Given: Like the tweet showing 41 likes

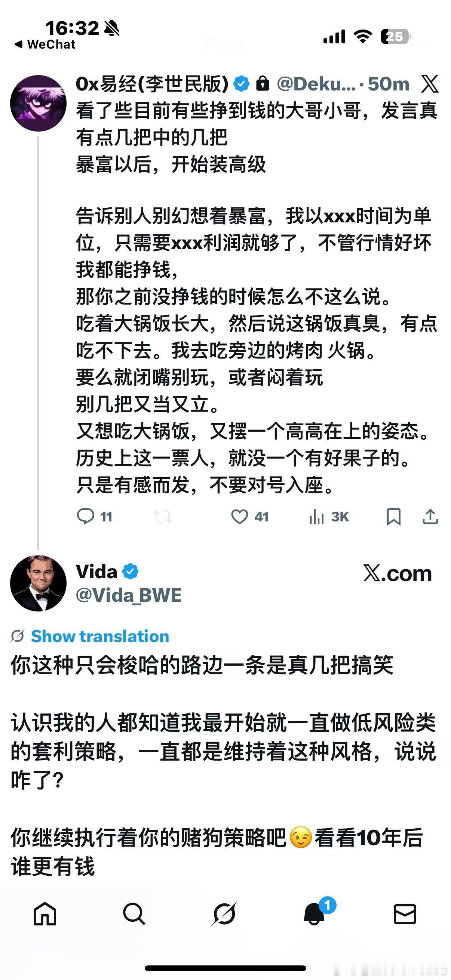Looking at the screenshot, I should pyautogui.click(x=240, y=517).
